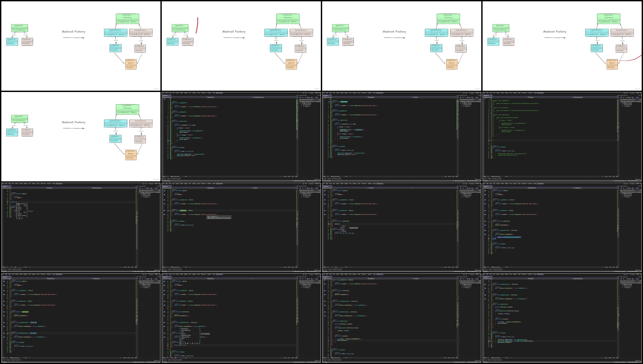
Task: Open diagram frame with red stroke beside Application
Action: click(x=241, y=46)
